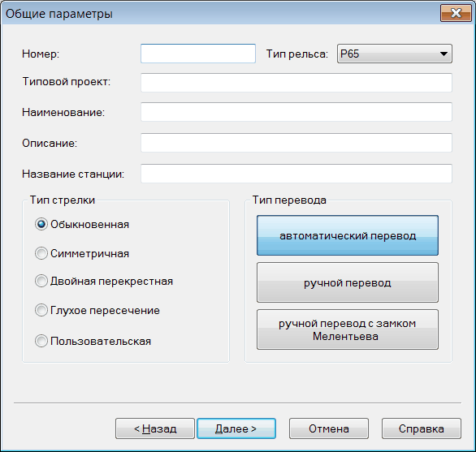Close the Общие параметры dialog
Screen dimensions: 476x452
coord(456,13)
